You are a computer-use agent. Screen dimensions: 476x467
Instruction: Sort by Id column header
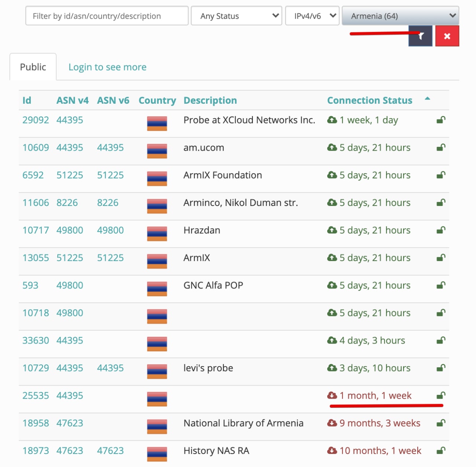(27, 100)
